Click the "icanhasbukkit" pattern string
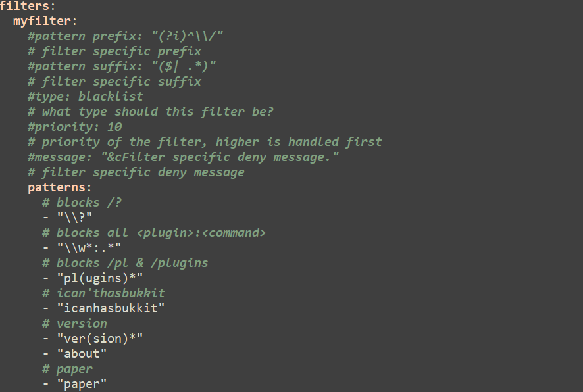The image size is (583, 392). (x=111, y=308)
